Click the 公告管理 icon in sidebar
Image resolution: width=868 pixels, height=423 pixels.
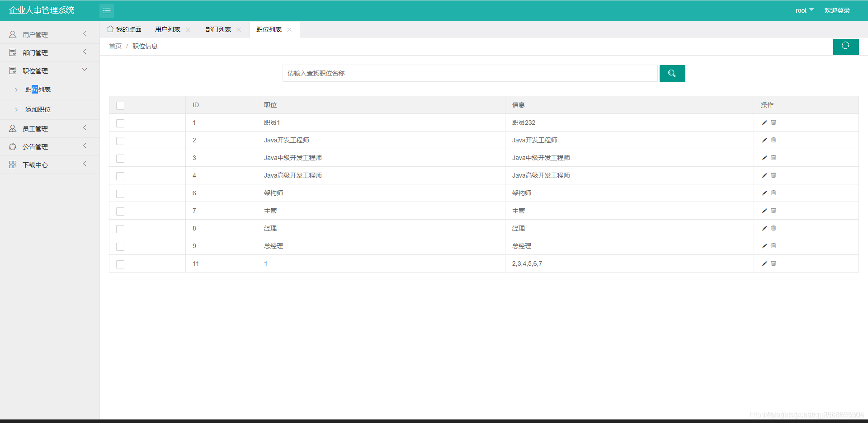pos(13,146)
